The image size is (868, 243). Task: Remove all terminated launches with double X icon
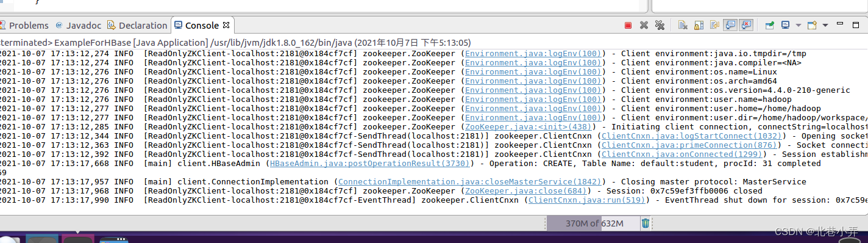(x=660, y=25)
